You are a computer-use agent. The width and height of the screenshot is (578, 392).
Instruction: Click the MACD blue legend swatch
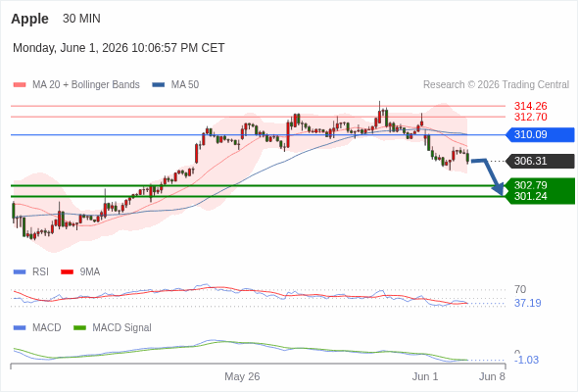tap(20, 328)
